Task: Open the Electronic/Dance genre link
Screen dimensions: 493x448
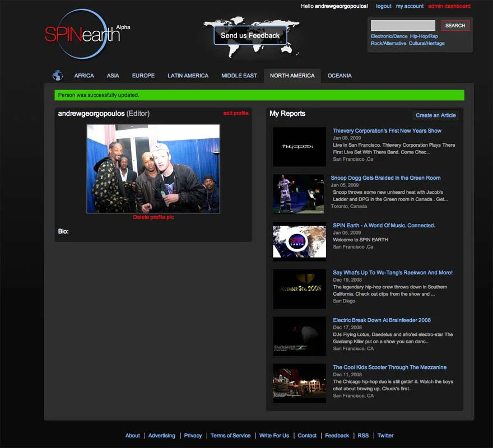Action: [x=389, y=36]
